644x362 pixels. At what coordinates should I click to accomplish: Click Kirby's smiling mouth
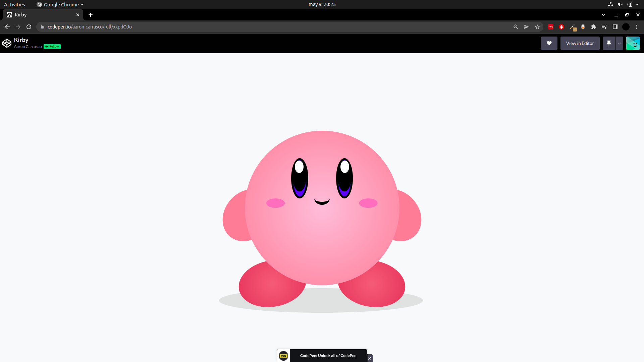pos(322,201)
